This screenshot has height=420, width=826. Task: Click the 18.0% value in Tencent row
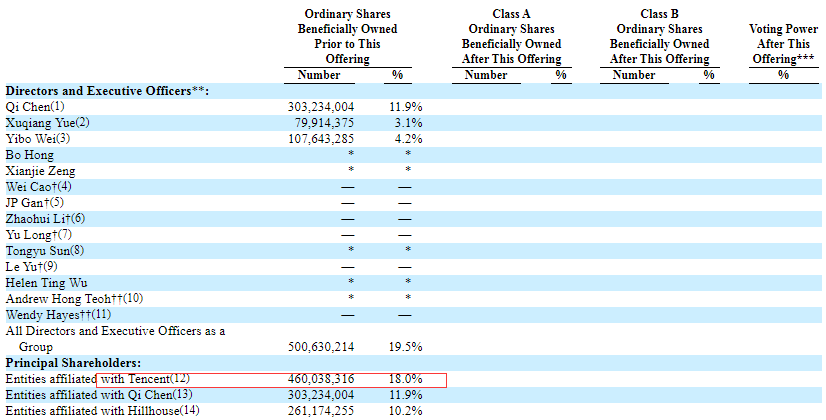coord(404,379)
